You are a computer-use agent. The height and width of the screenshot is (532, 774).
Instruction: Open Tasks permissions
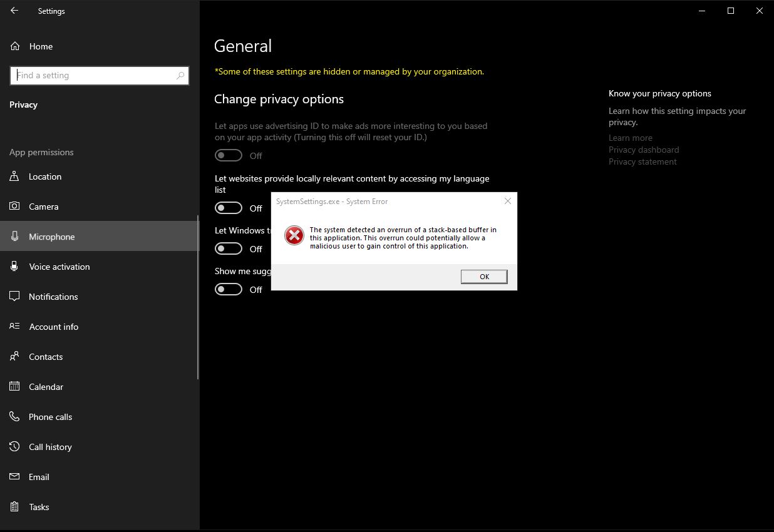(x=100, y=507)
